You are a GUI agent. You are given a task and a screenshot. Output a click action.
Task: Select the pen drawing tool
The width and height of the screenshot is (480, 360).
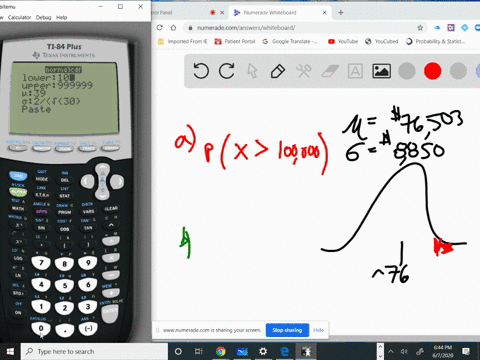click(278, 71)
